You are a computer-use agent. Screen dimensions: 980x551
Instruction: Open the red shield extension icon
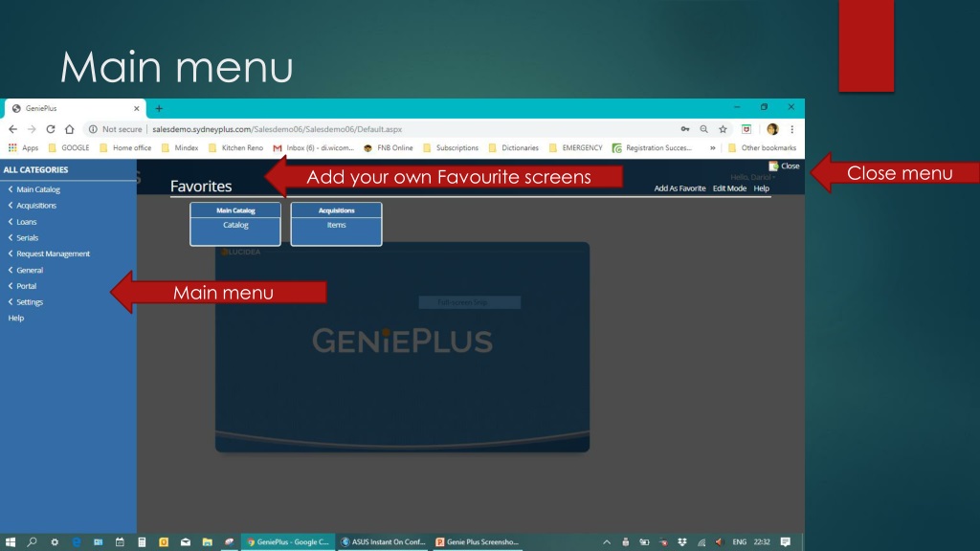[746, 129]
